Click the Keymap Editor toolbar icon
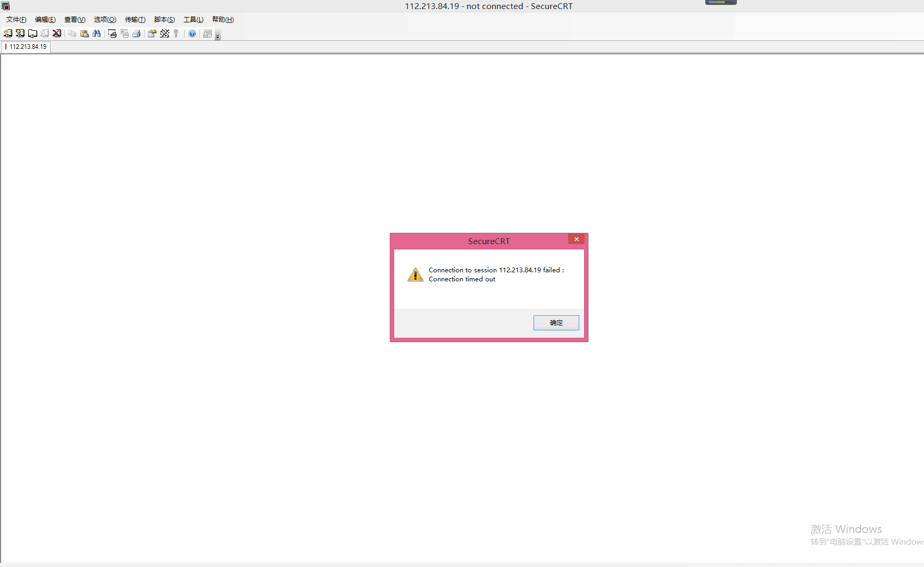Screen dimensions: 924x567 (165, 34)
